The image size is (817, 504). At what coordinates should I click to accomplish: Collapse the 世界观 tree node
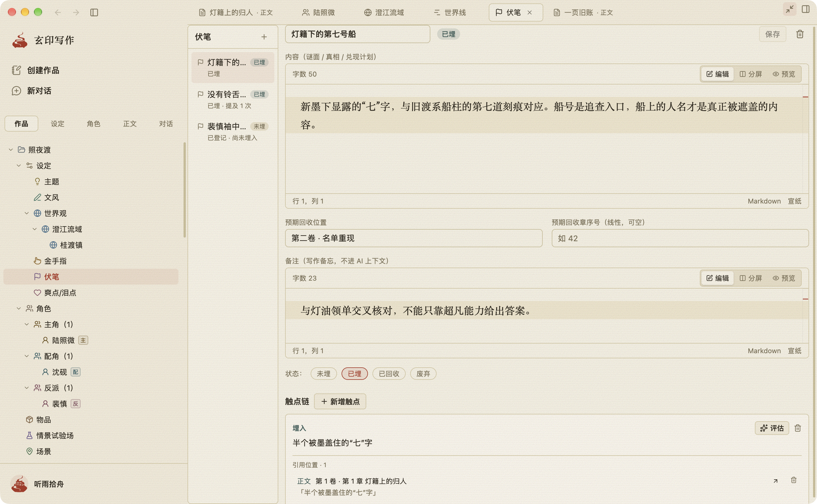[27, 213]
